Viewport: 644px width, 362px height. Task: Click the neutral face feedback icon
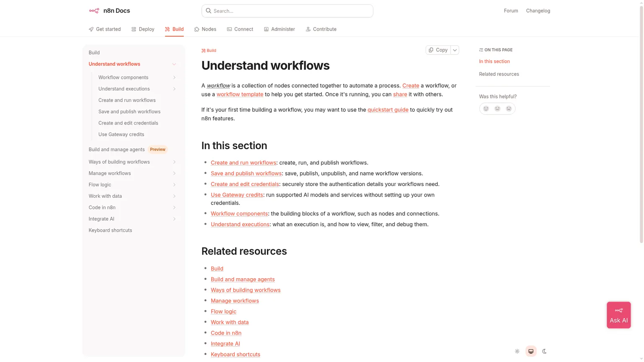[x=497, y=109]
